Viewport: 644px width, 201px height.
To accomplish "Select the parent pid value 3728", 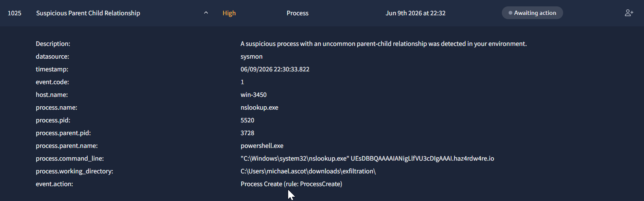I will click(x=248, y=133).
